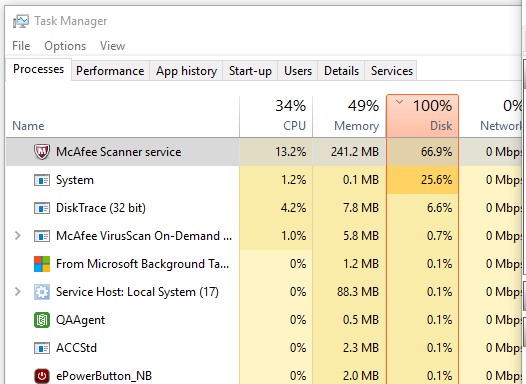The height and width of the screenshot is (384, 526).
Task: Select the From Microsoft Background Ta... name
Action: [143, 264]
